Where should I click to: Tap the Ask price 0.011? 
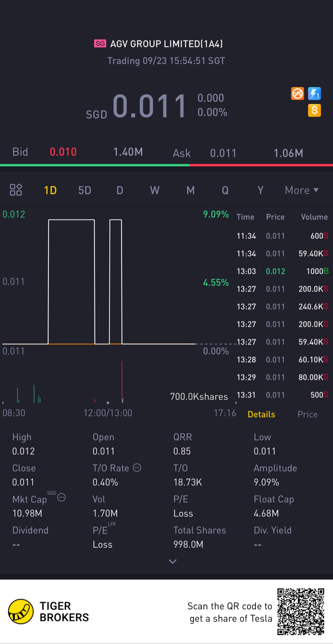(x=223, y=153)
